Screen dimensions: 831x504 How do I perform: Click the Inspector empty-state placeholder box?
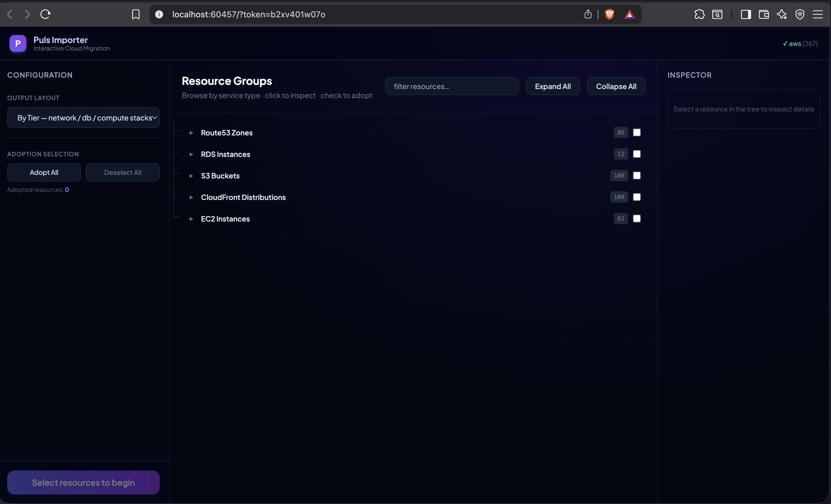pyautogui.click(x=744, y=109)
